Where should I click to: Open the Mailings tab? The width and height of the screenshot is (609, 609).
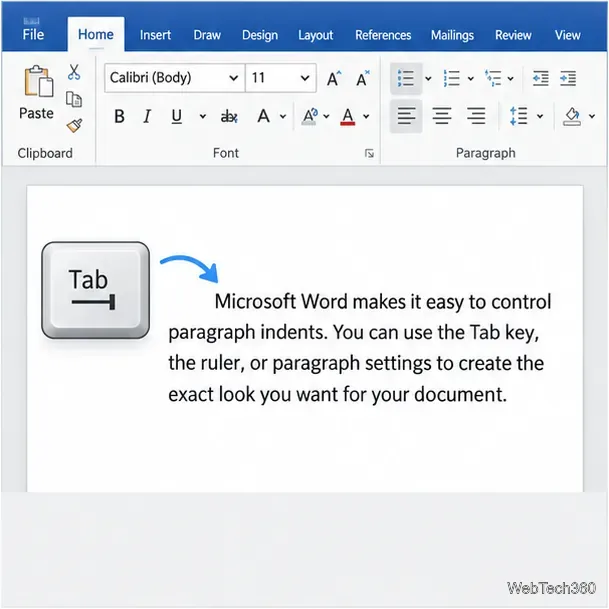pos(452,35)
